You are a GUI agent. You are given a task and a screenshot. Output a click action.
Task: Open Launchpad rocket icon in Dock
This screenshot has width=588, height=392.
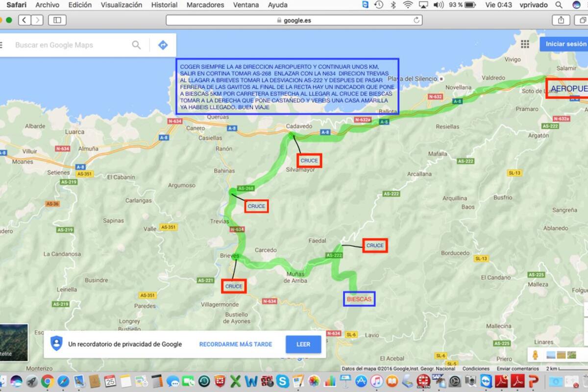(32, 381)
